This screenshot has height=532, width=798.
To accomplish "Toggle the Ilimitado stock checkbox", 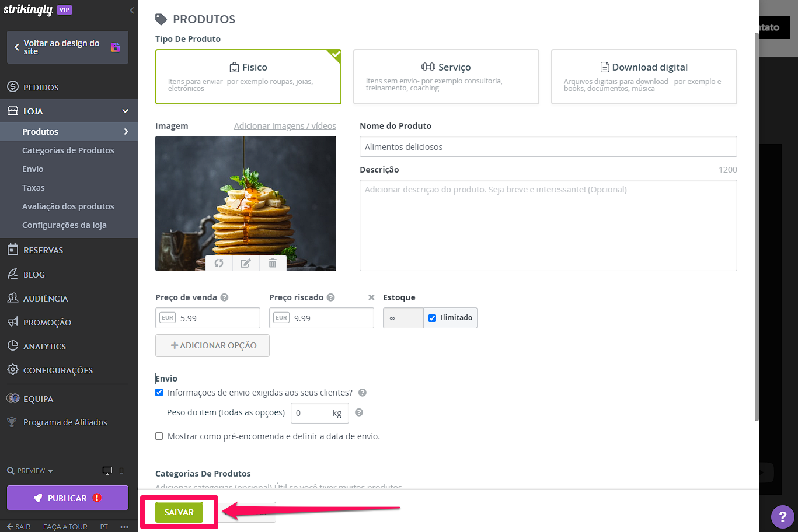I will click(x=433, y=318).
